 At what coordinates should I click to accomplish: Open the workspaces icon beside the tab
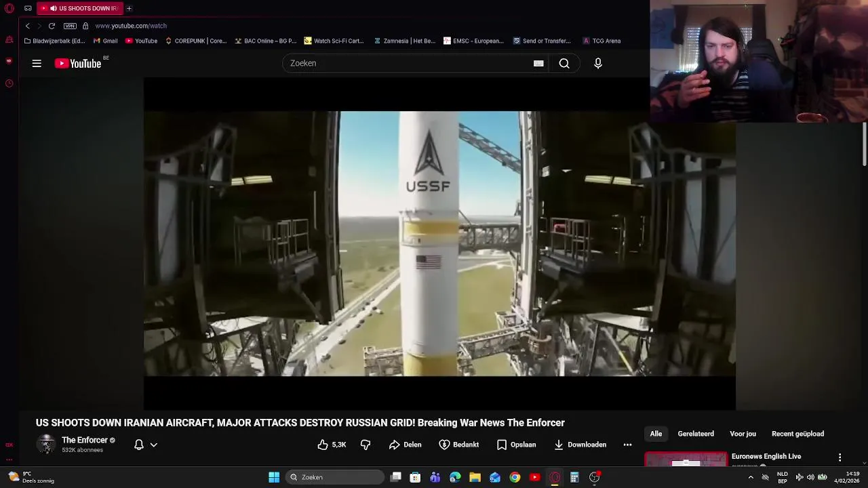point(28,8)
